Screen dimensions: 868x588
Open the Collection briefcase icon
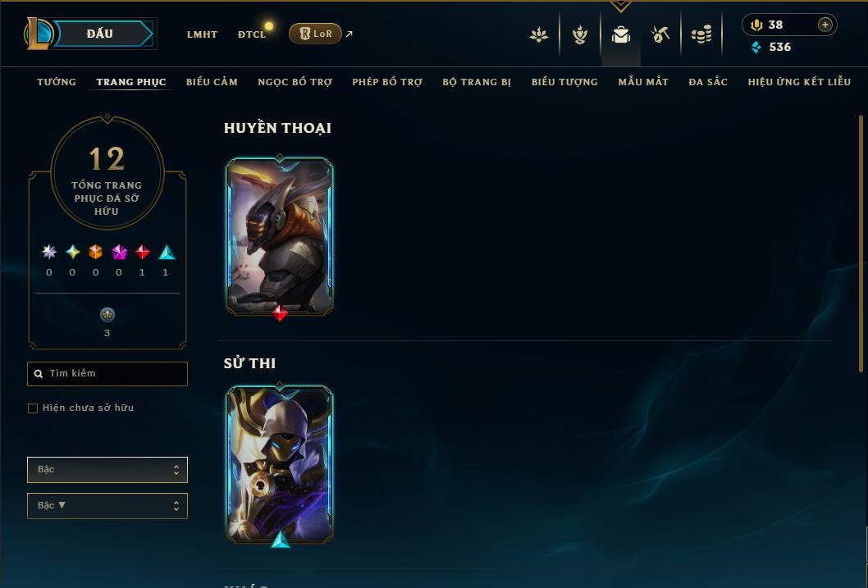click(620, 34)
